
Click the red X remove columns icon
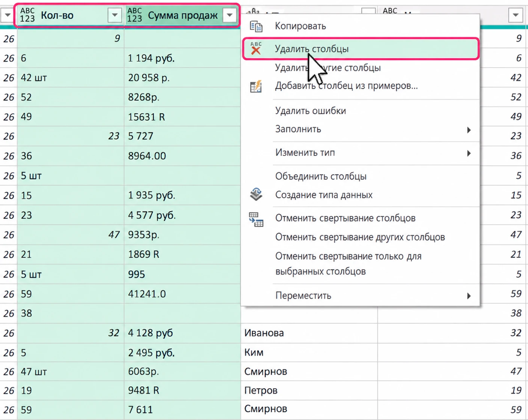point(256,48)
